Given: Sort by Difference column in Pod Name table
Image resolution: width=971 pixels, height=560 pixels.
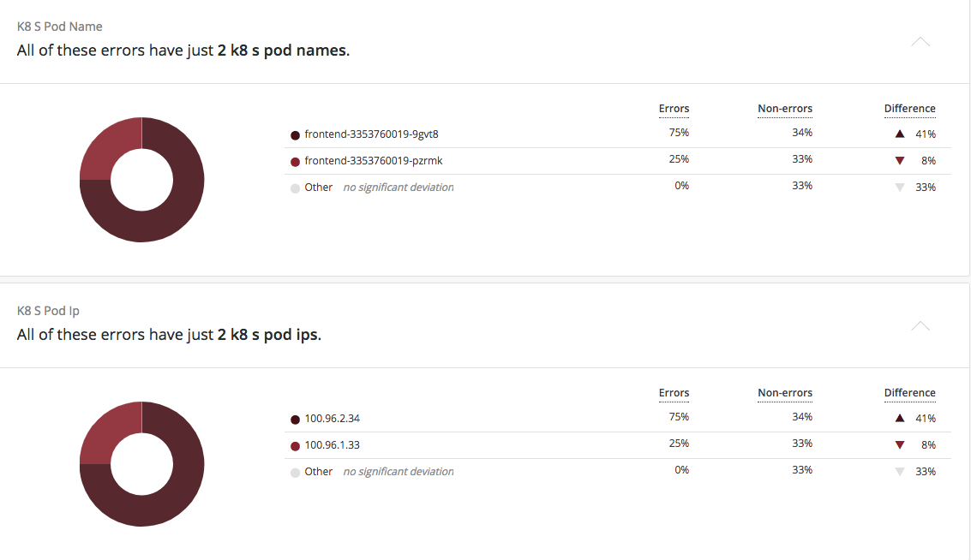Looking at the screenshot, I should click(x=909, y=108).
